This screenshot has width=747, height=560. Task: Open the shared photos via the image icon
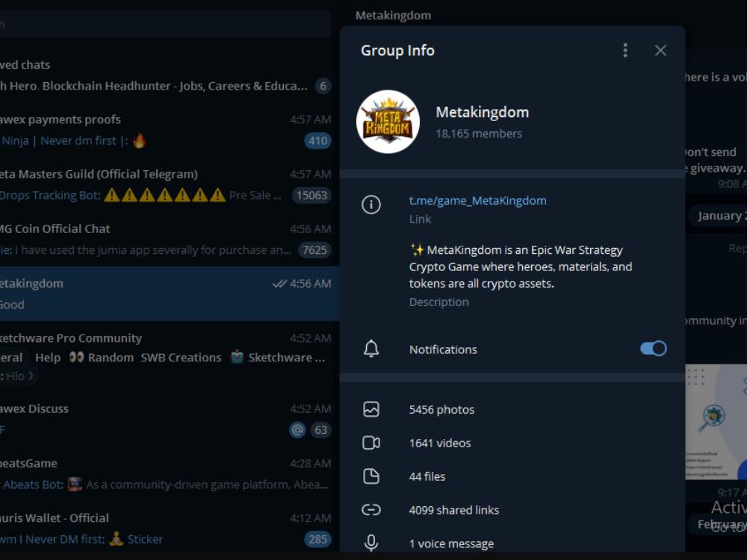[x=371, y=409]
